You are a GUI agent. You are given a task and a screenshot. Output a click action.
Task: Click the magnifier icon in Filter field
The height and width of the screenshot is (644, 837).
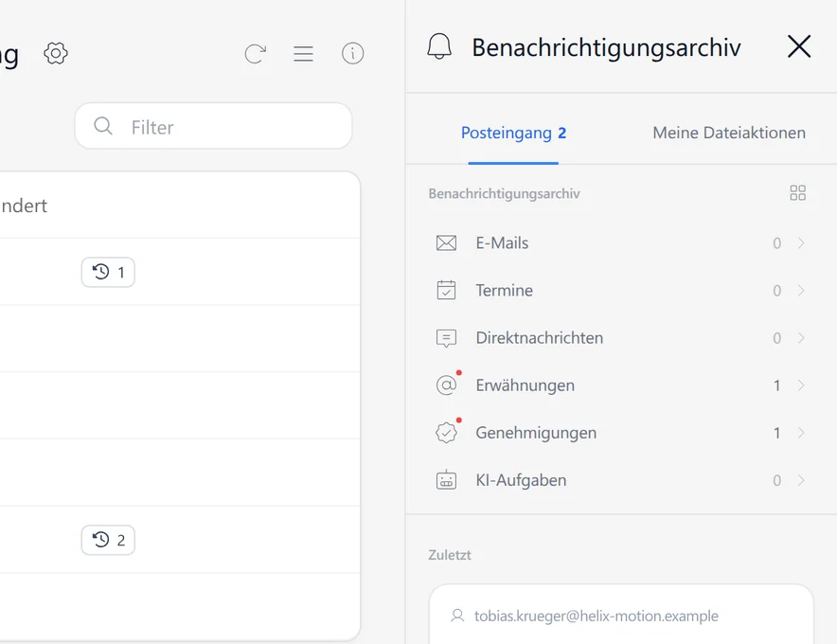click(x=103, y=126)
